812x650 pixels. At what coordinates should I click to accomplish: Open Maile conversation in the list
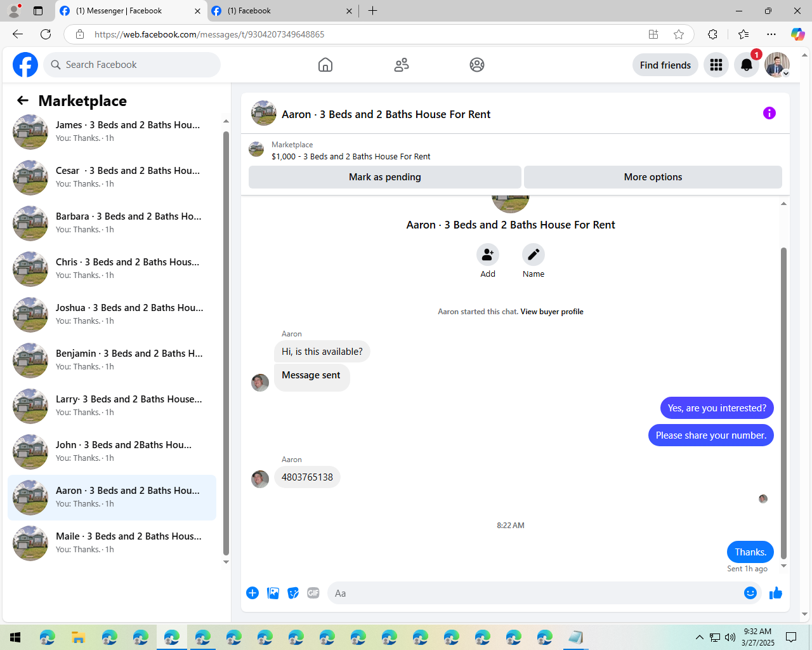[x=112, y=543]
